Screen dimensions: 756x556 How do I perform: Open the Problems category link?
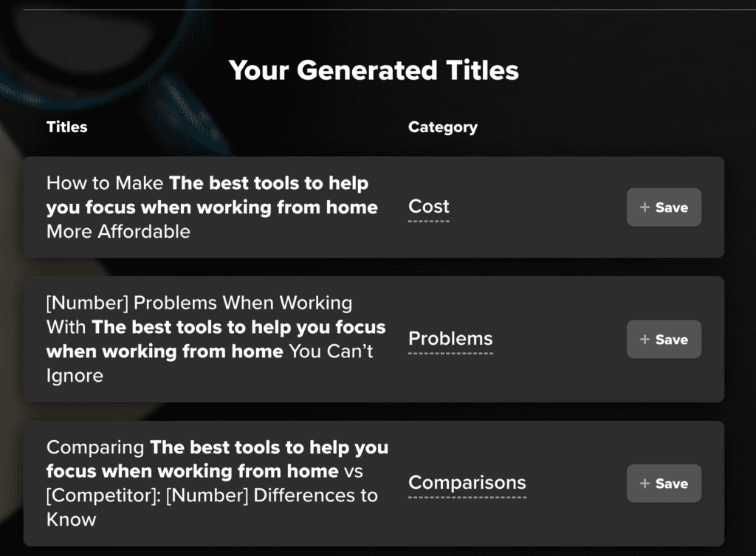[450, 338]
